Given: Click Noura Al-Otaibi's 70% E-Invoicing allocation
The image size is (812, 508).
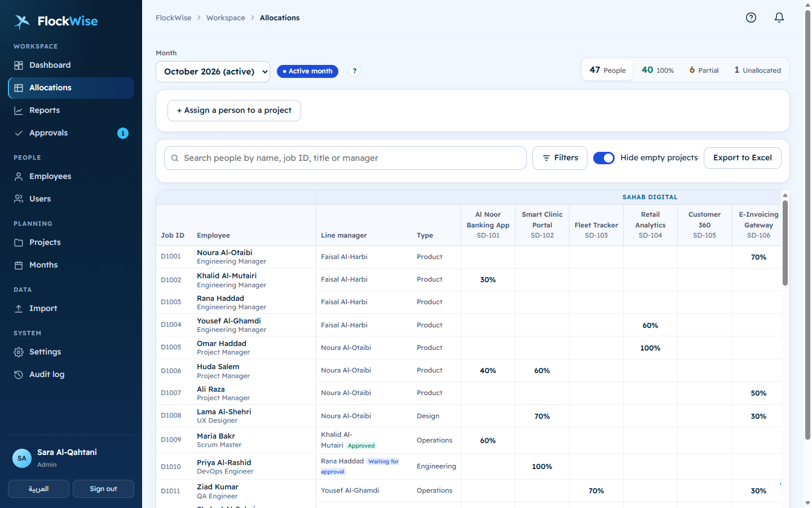Looking at the screenshot, I should tap(758, 257).
